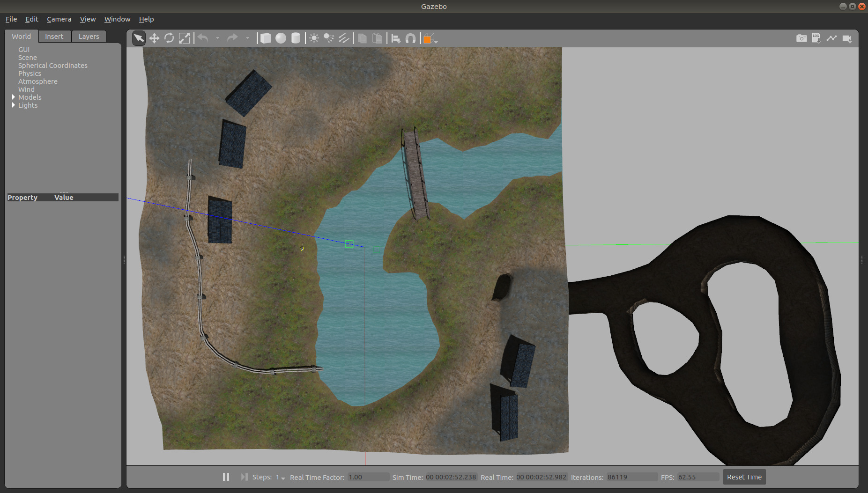Select the Translate mode tool
868x493 pixels.
point(154,38)
